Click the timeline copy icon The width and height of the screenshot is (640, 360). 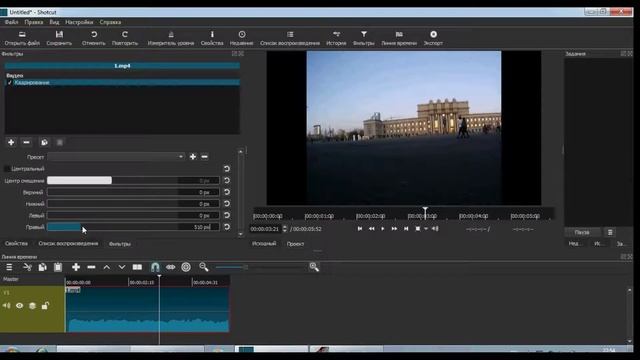(x=42, y=267)
